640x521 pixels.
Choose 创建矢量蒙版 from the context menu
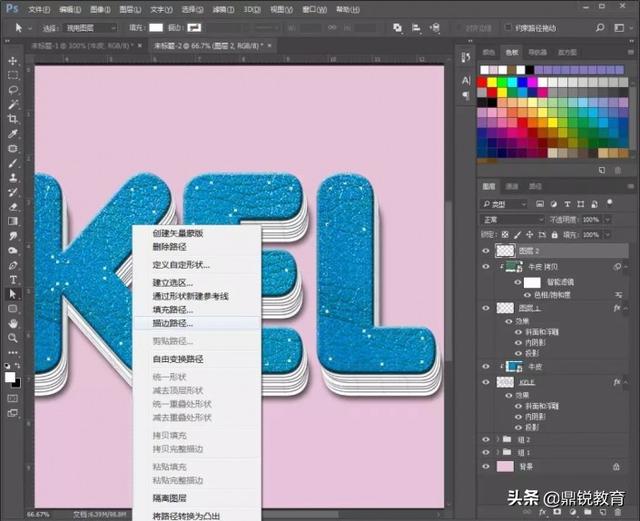178,234
